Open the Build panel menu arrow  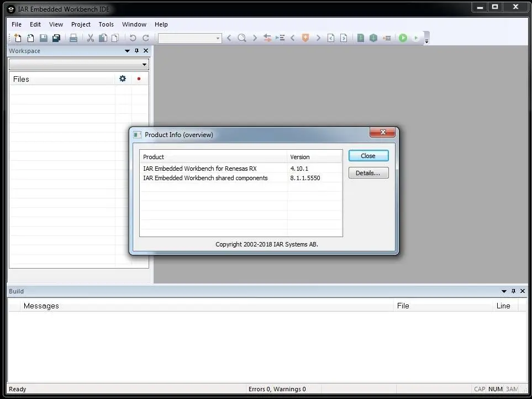[504, 291]
